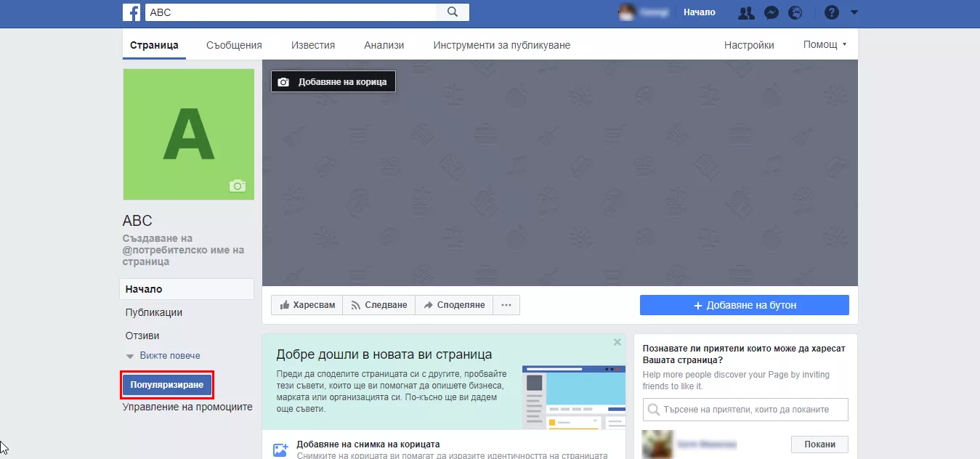Open the Помощ dropdown menu
The image size is (980, 459).
coord(825,44)
